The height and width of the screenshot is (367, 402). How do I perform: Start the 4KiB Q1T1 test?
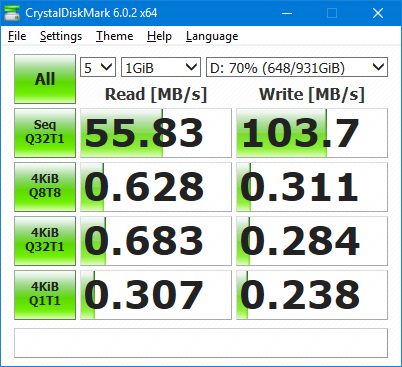pyautogui.click(x=45, y=295)
